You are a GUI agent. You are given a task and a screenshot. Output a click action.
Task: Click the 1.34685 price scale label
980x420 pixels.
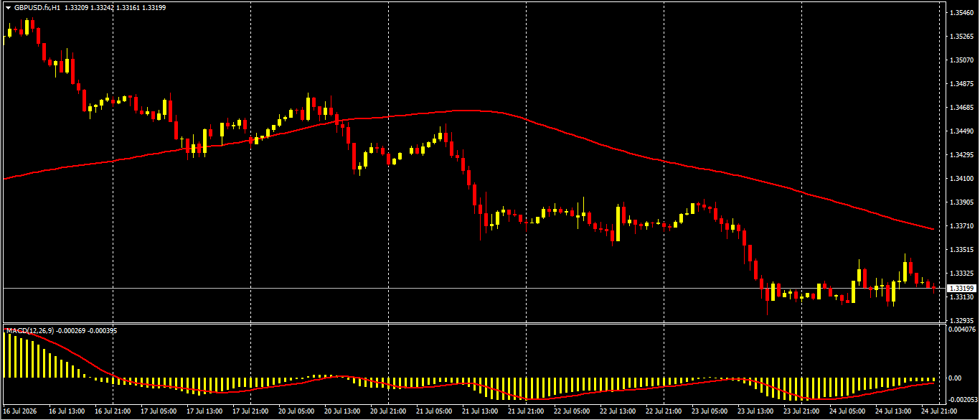pos(962,108)
